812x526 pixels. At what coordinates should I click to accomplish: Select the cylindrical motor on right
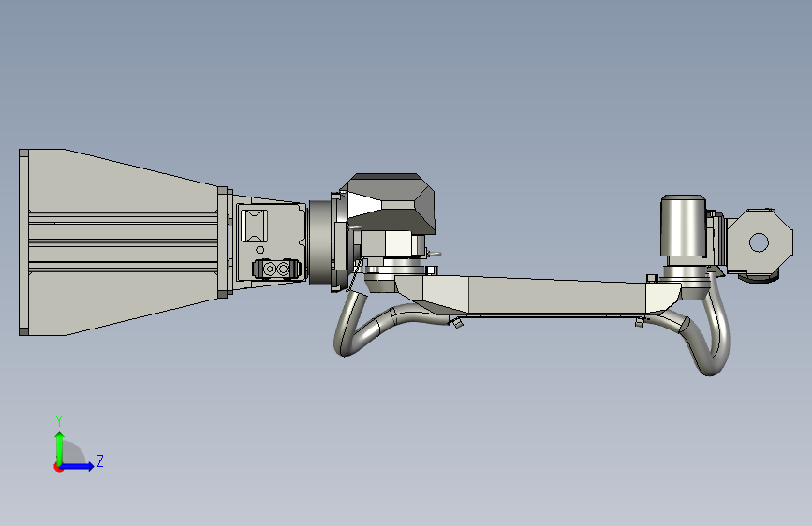[x=683, y=226]
